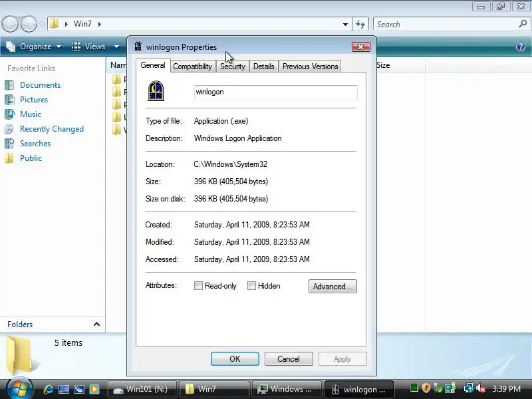This screenshot has width=532, height=399.
Task: Open the Details tab
Action: [x=263, y=66]
